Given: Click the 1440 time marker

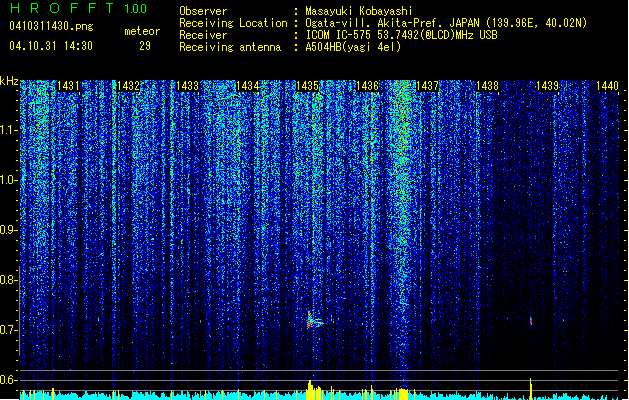Looking at the screenshot, I should tap(607, 86).
